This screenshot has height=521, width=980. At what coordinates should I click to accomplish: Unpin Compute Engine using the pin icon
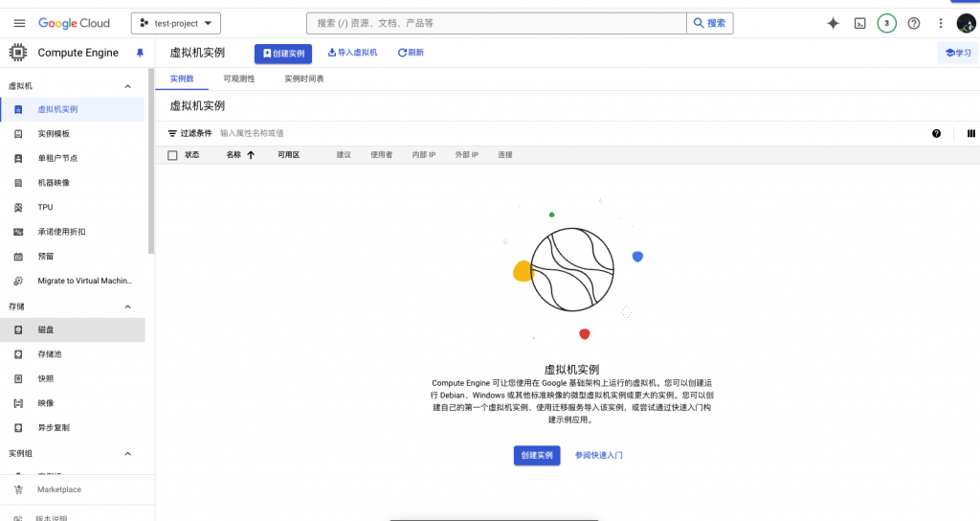point(140,54)
